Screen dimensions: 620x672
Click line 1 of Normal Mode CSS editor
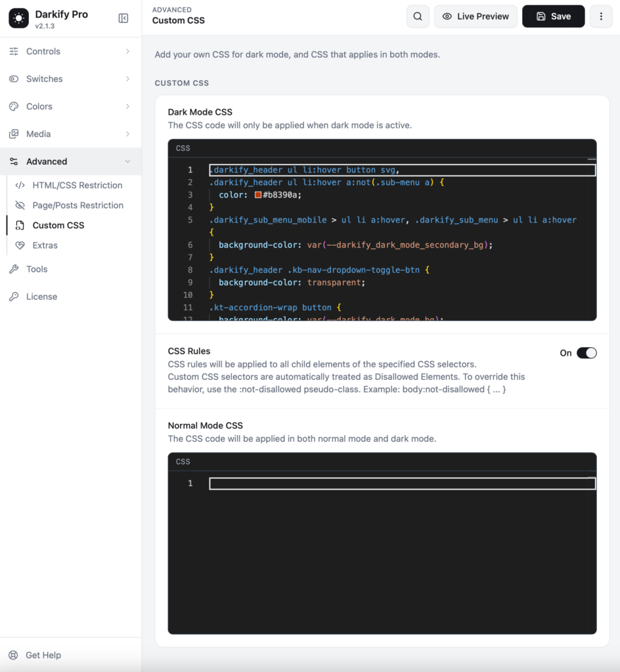pos(402,484)
